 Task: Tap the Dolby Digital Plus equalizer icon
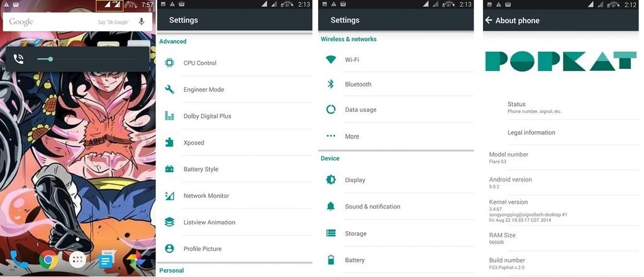click(169, 116)
